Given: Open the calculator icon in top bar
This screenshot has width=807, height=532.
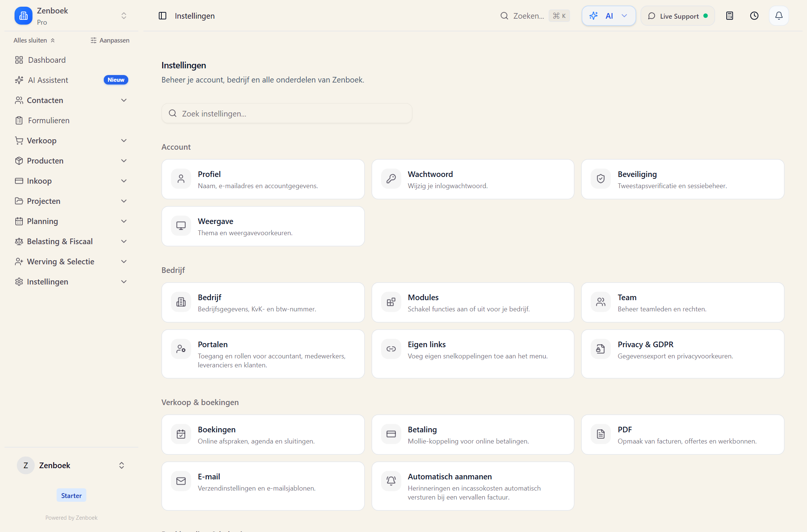Looking at the screenshot, I should (730, 16).
